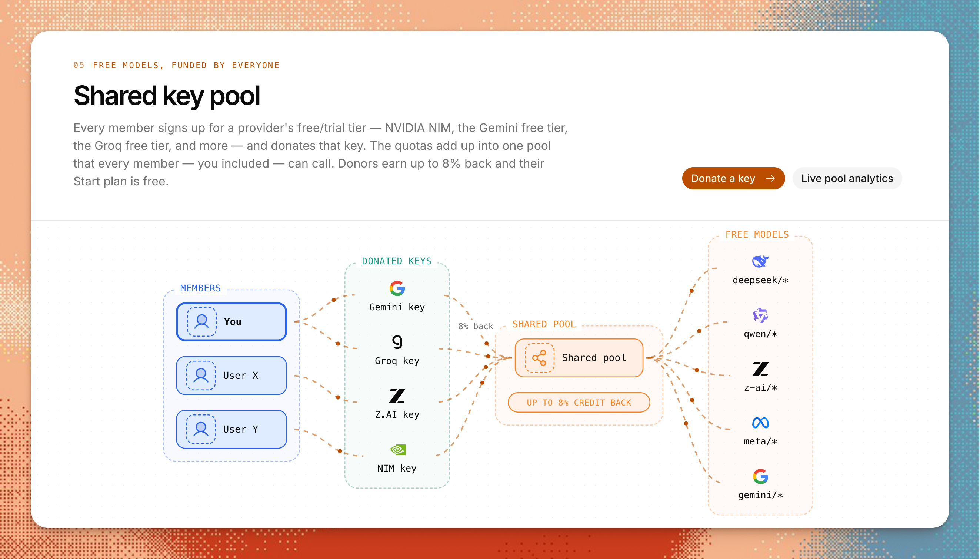
Task: Click the gemini/* label
Action: [x=760, y=495]
